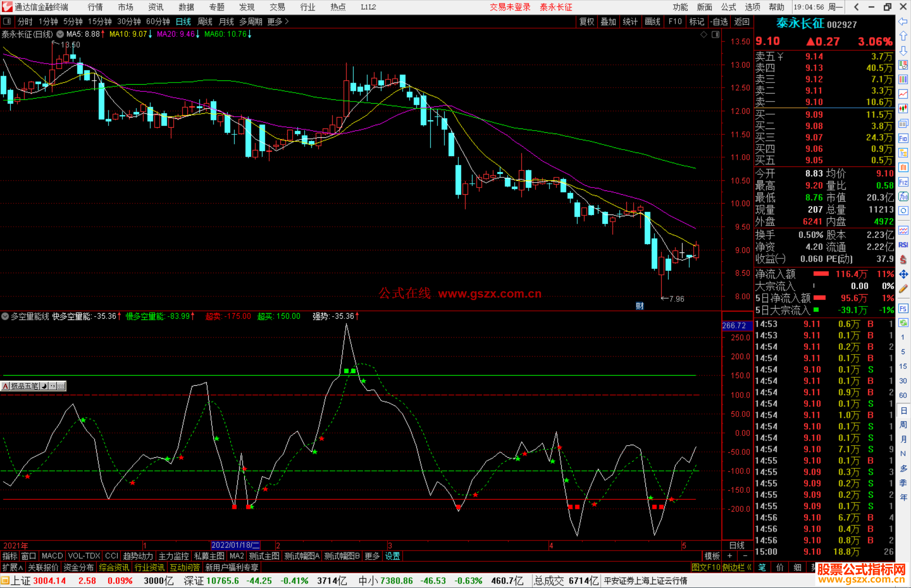This screenshot has height=588, width=911.
Task: Select the CCI indicator tab
Action: (112, 556)
